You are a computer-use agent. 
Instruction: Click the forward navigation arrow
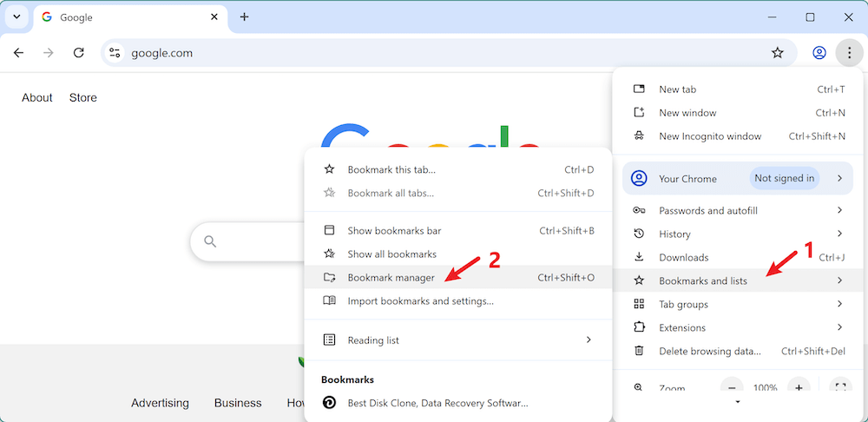coord(49,53)
